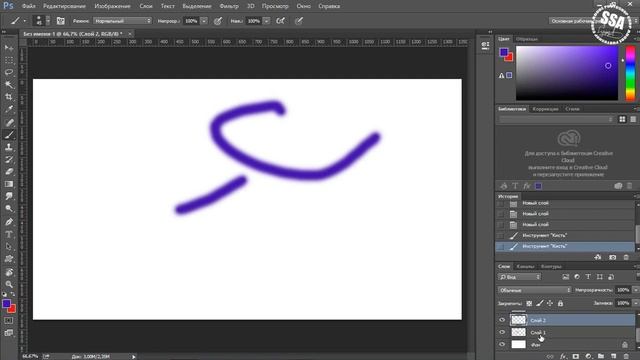Select the Crop tool
640x360 pixels.
point(9,97)
